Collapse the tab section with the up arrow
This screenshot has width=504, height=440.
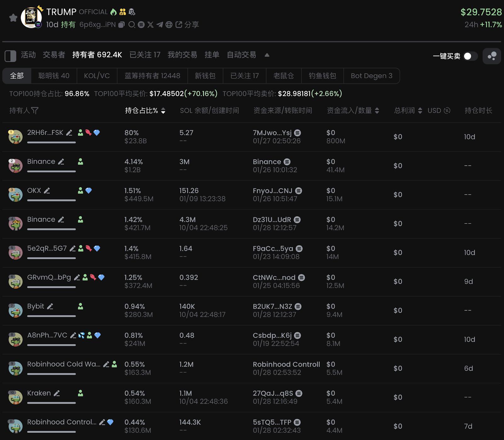click(x=267, y=55)
